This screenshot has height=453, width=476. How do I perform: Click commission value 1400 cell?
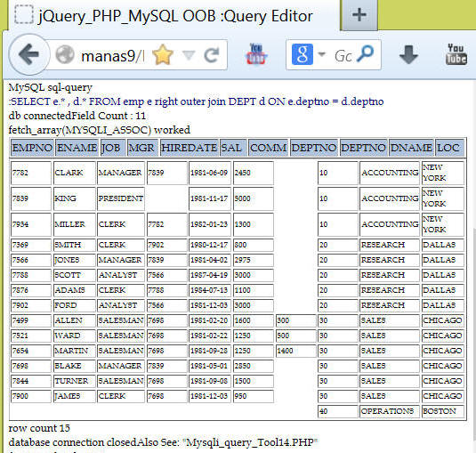click(296, 351)
